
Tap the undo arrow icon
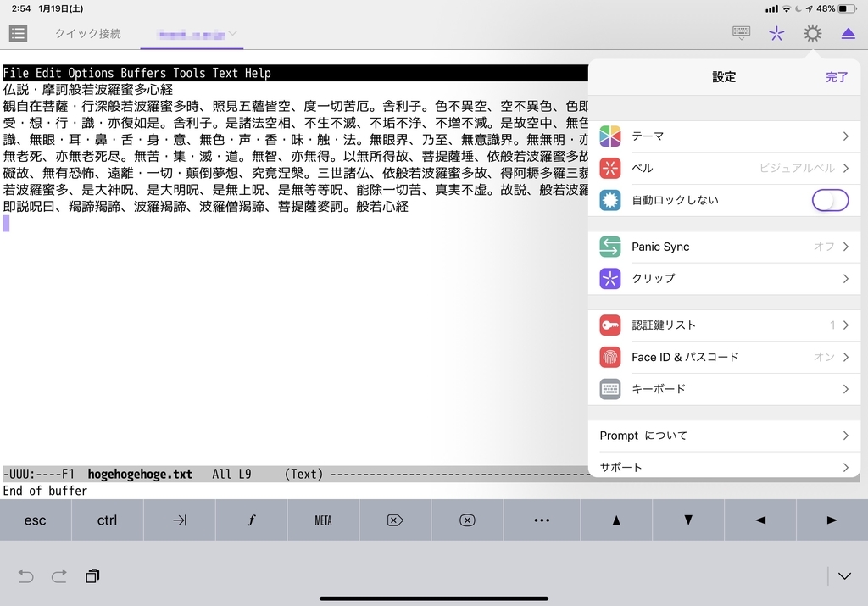pyautogui.click(x=25, y=576)
